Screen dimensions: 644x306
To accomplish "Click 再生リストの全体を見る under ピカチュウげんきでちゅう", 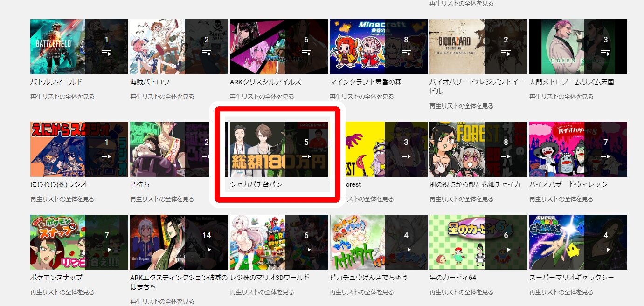I will 362,292.
